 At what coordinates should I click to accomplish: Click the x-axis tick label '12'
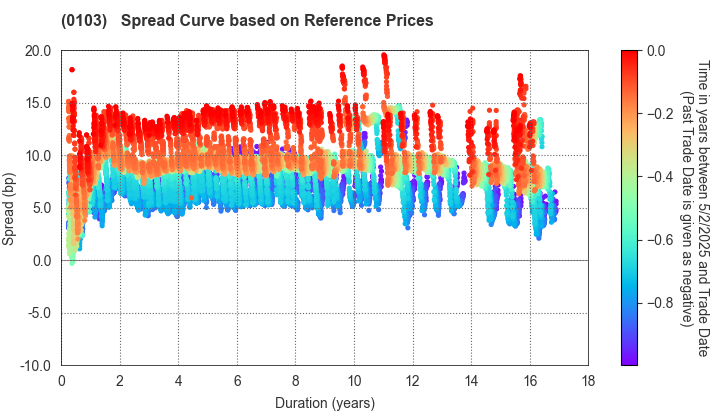tap(413, 381)
